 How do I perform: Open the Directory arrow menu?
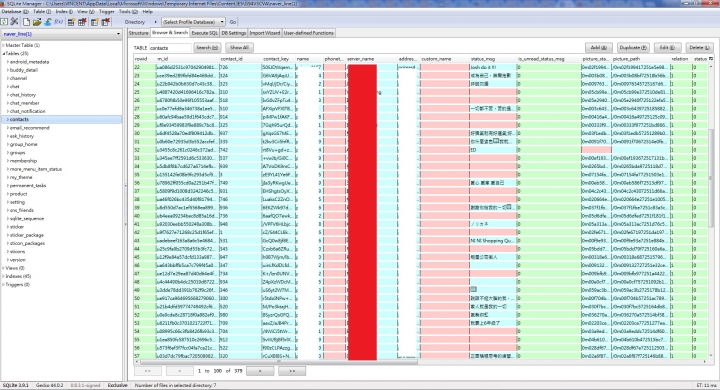[155, 22]
